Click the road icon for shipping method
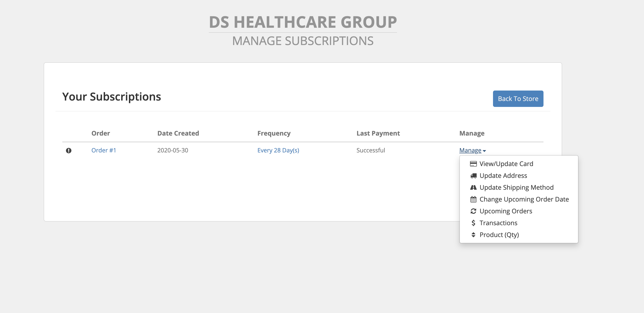 click(473, 187)
